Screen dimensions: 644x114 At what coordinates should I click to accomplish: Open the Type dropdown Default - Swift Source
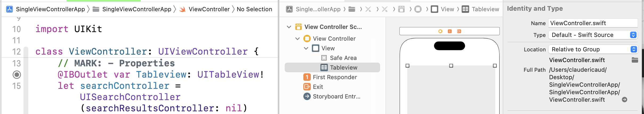(593, 35)
